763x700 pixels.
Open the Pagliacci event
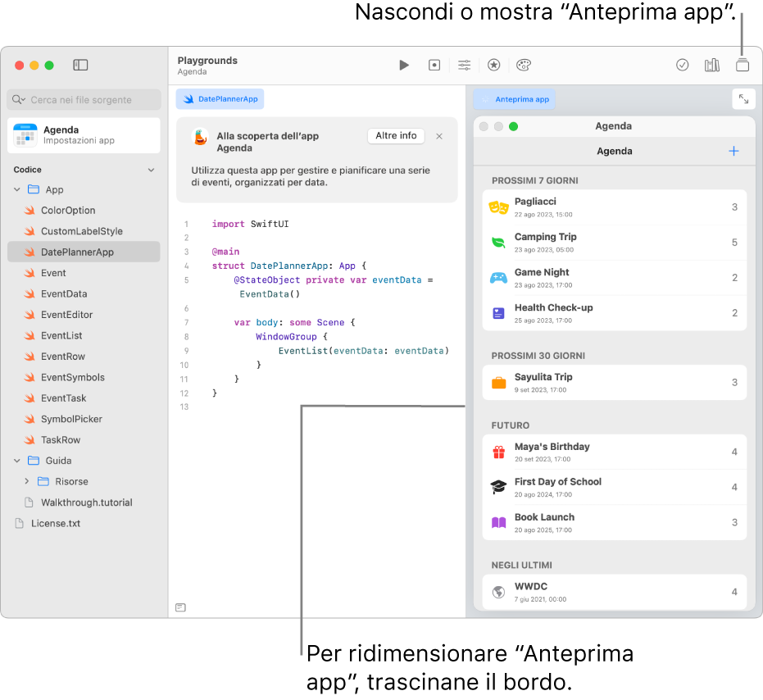(x=614, y=207)
